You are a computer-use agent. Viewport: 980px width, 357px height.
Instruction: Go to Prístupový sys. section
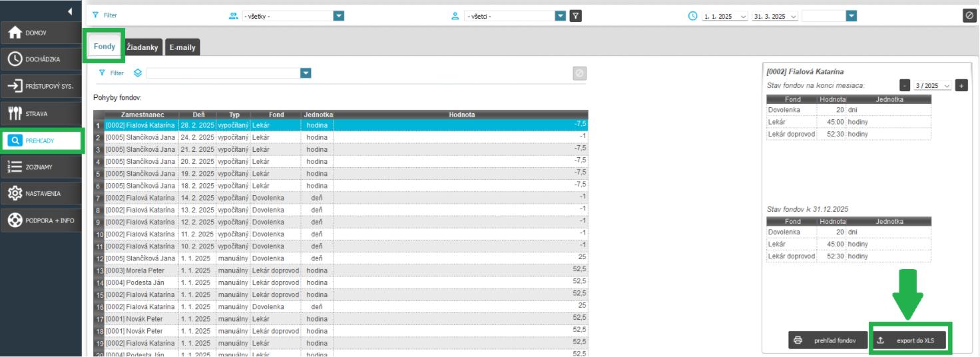[x=40, y=87]
